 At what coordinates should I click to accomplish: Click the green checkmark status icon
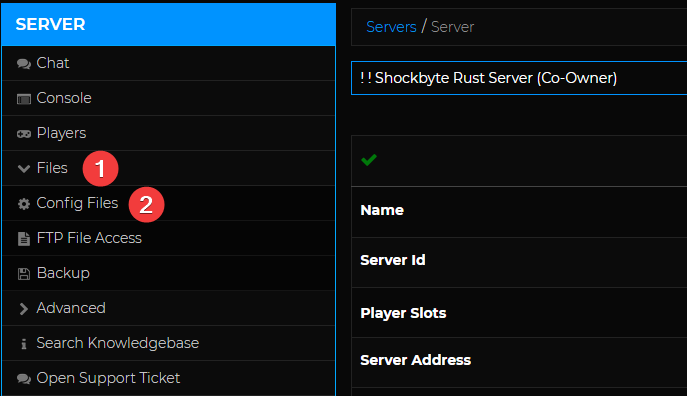pos(369,159)
